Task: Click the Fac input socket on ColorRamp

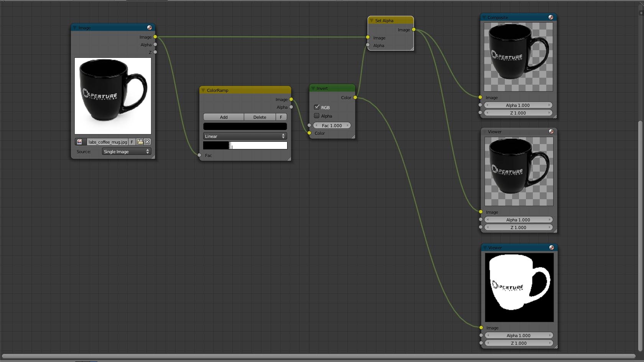Action: pyautogui.click(x=199, y=155)
